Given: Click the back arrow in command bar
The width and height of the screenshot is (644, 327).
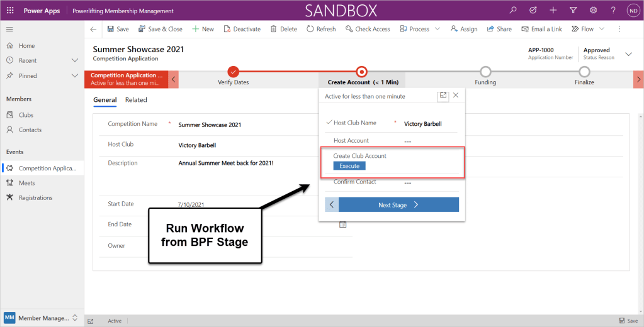Looking at the screenshot, I should (93, 29).
